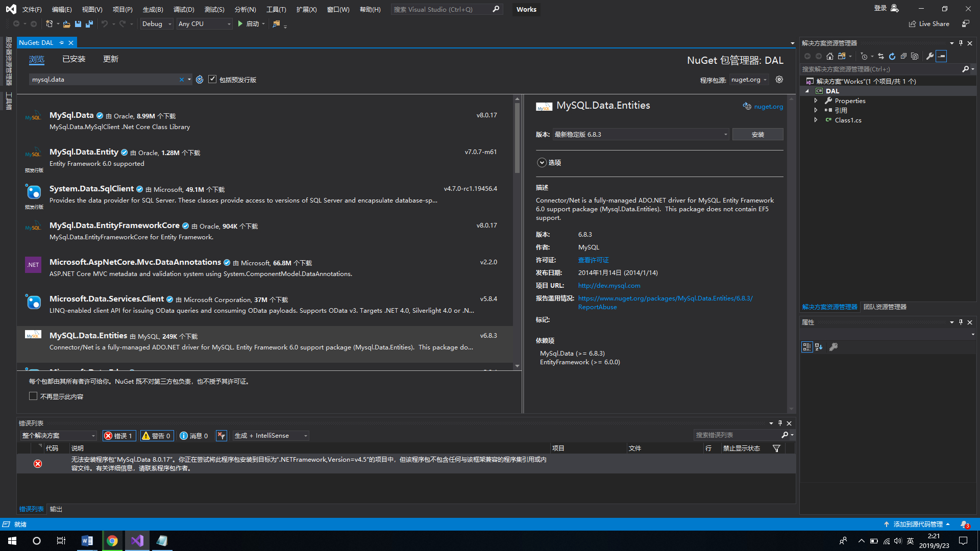This screenshot has height=551, width=980.
Task: Open Chrome from the Windows taskbar
Action: coord(112,541)
